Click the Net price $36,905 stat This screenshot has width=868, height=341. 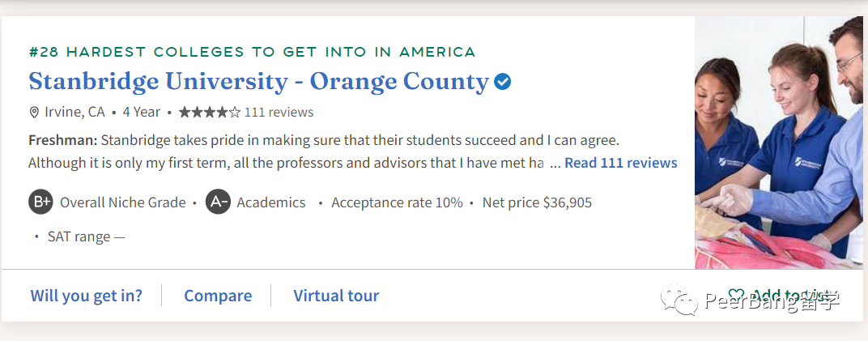(537, 202)
